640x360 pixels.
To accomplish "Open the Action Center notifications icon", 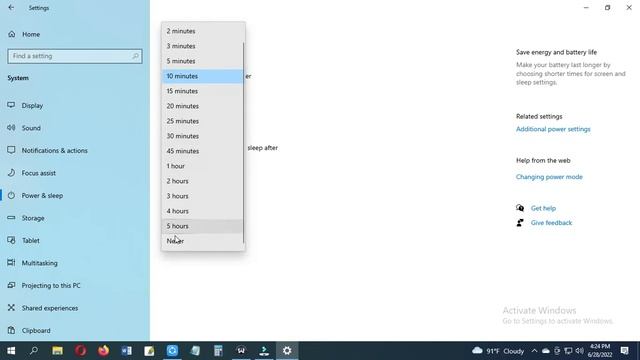I will coord(624,351).
